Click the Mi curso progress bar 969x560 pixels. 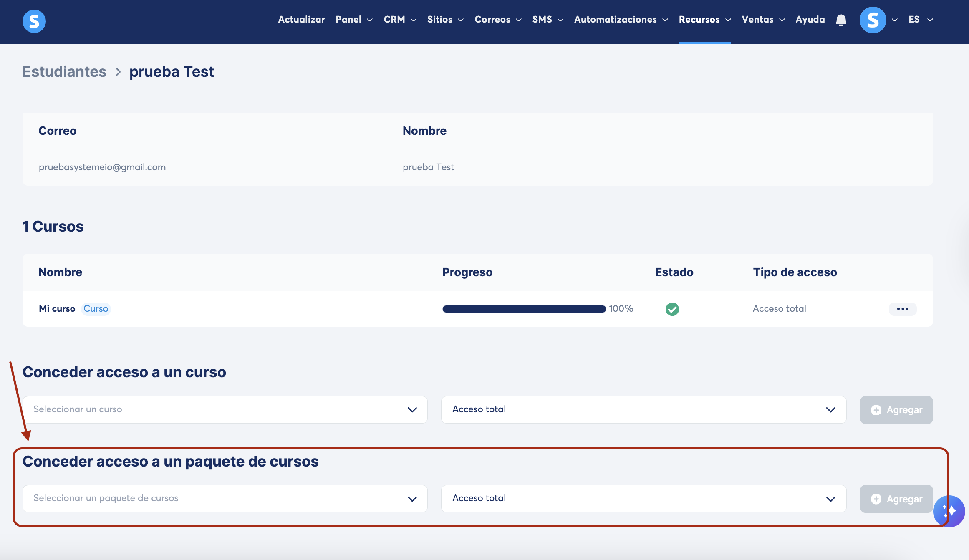pyautogui.click(x=524, y=309)
